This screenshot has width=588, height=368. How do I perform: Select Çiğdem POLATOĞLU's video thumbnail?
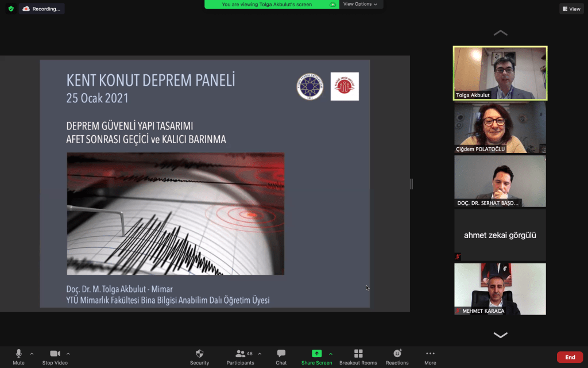(x=500, y=128)
